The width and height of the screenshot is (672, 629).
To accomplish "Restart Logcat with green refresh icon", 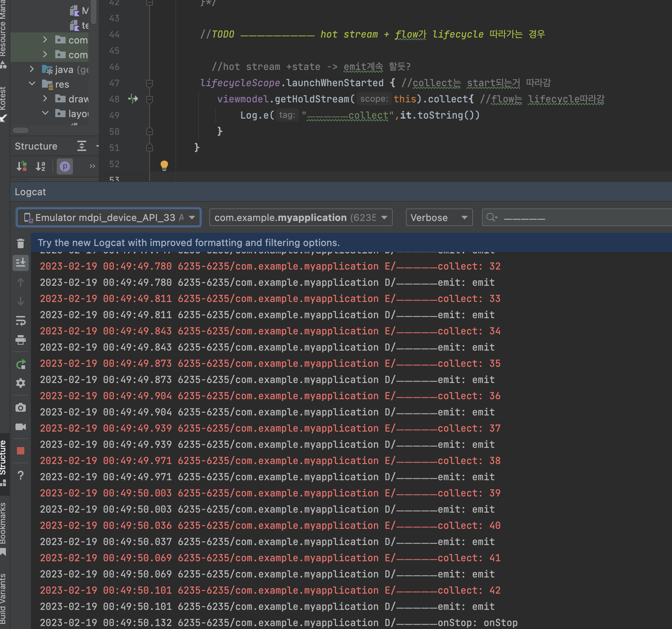I will point(21,364).
